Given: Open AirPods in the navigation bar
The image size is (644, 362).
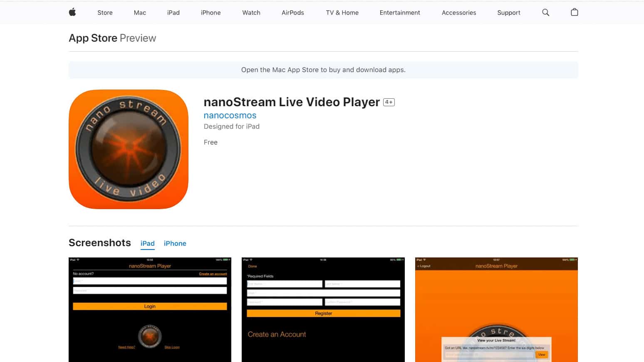Looking at the screenshot, I should (x=292, y=12).
